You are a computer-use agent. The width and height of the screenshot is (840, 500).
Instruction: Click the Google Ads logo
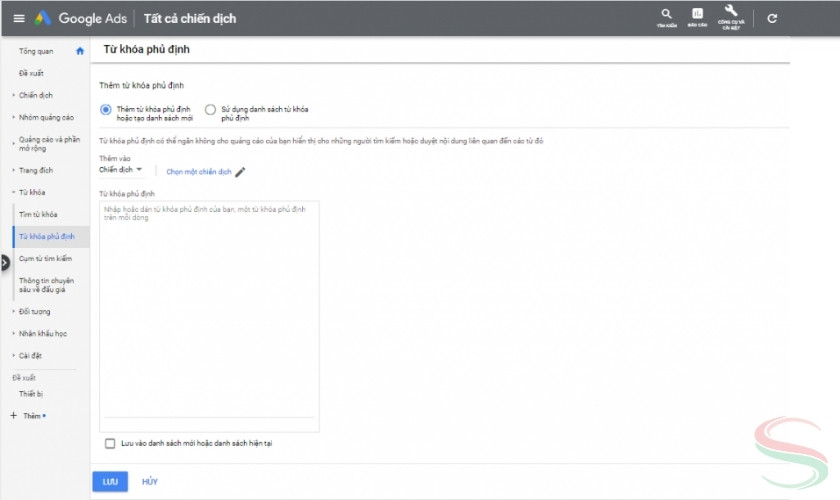44,18
